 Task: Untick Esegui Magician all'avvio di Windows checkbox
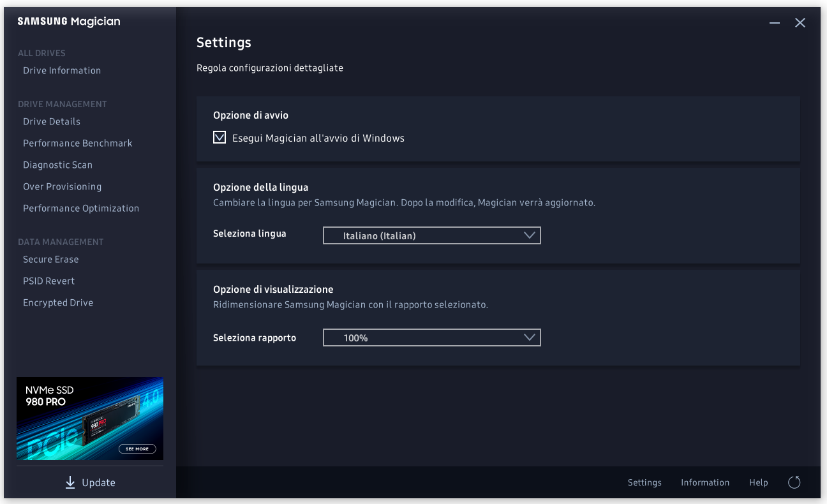[220, 137]
